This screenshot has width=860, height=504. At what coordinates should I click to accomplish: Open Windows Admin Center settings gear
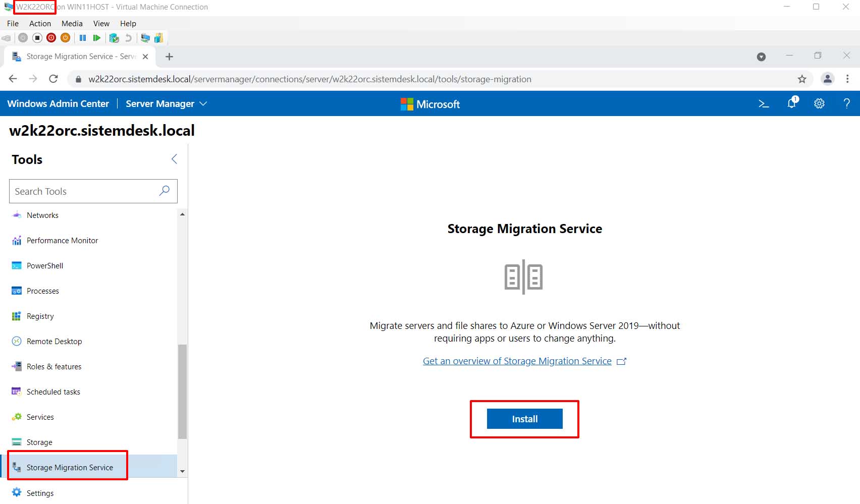819,103
